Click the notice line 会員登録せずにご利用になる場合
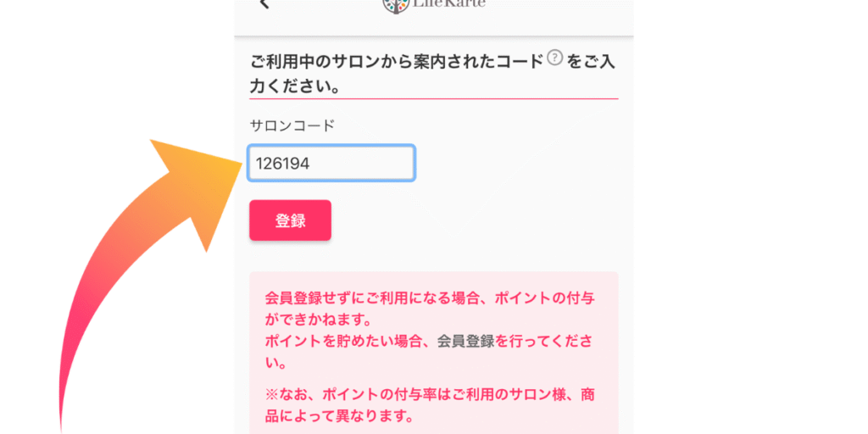The height and width of the screenshot is (434, 868). click(434, 298)
